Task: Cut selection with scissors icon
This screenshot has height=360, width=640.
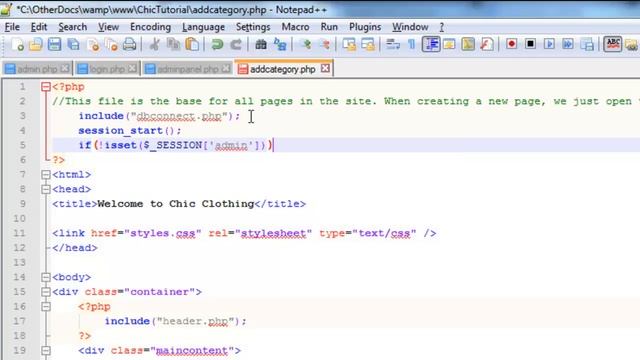Action: (154, 44)
